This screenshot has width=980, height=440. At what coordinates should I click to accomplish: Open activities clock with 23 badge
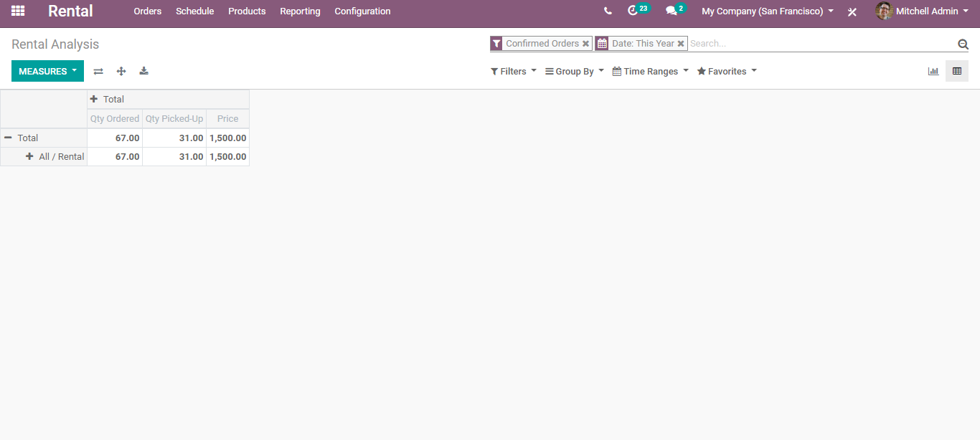[x=638, y=11]
